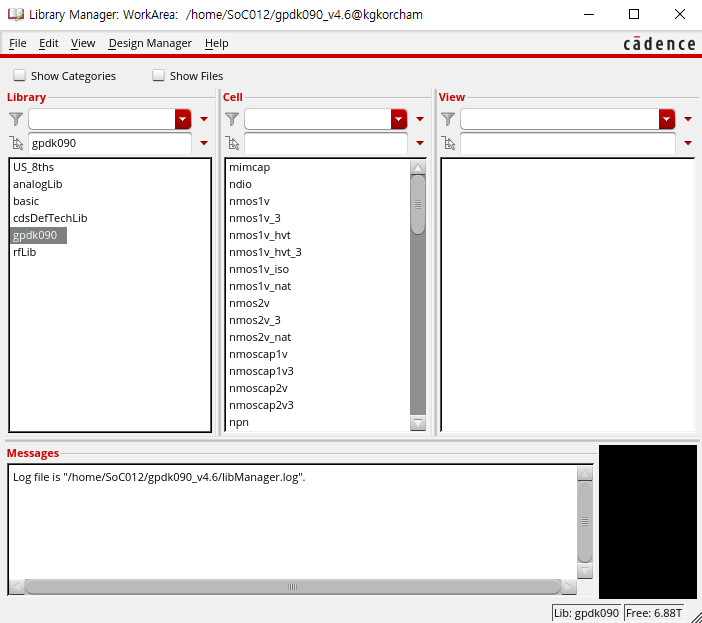Expand the View name history arrow

688,143
